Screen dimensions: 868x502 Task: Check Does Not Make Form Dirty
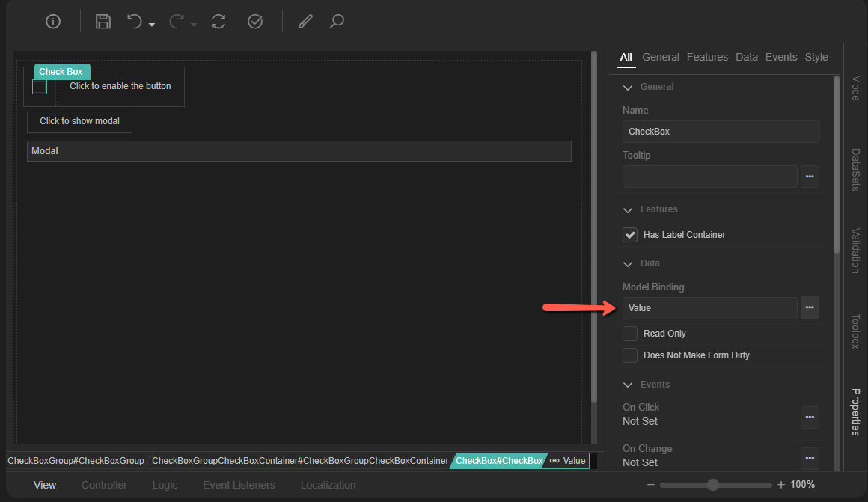click(629, 355)
